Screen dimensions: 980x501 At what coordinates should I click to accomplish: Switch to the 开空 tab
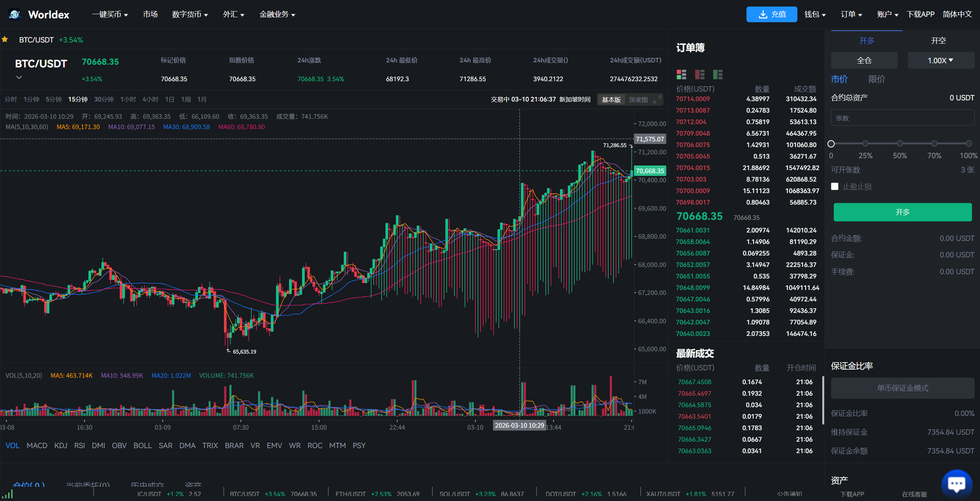coord(938,41)
